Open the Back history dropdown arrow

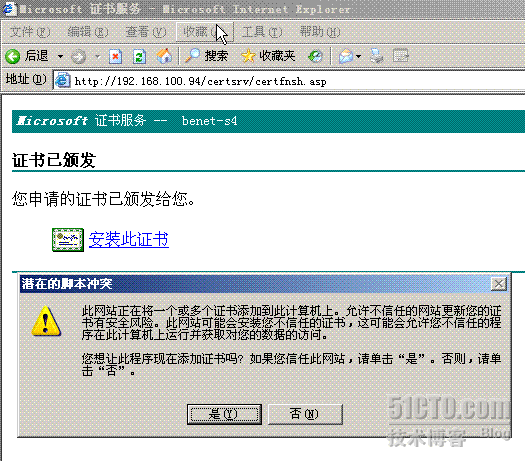pos(60,56)
